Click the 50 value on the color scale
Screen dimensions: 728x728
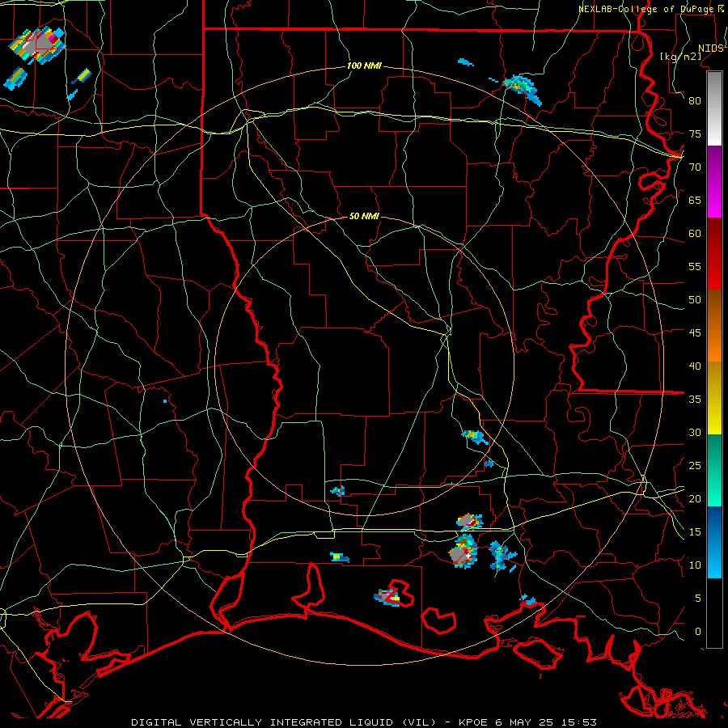click(x=695, y=300)
